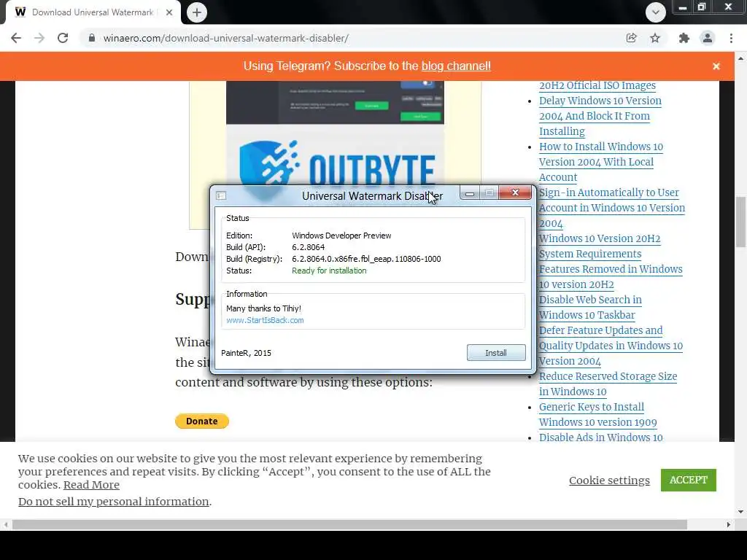Minimize the Universal Watermark Disabler dialog
Screen dimensions: 747x560
[x=470, y=192]
